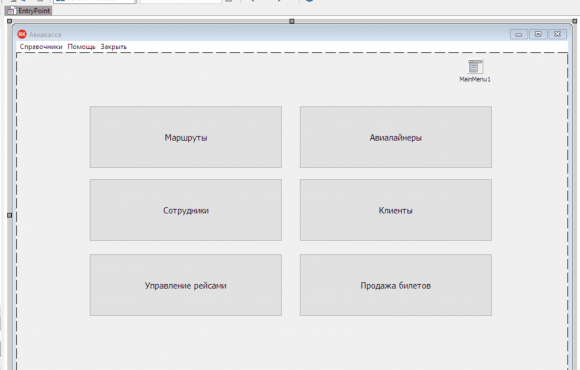The height and width of the screenshot is (370, 580).
Task: Select the left-middle resize handle of form
Action: pos(10,215)
